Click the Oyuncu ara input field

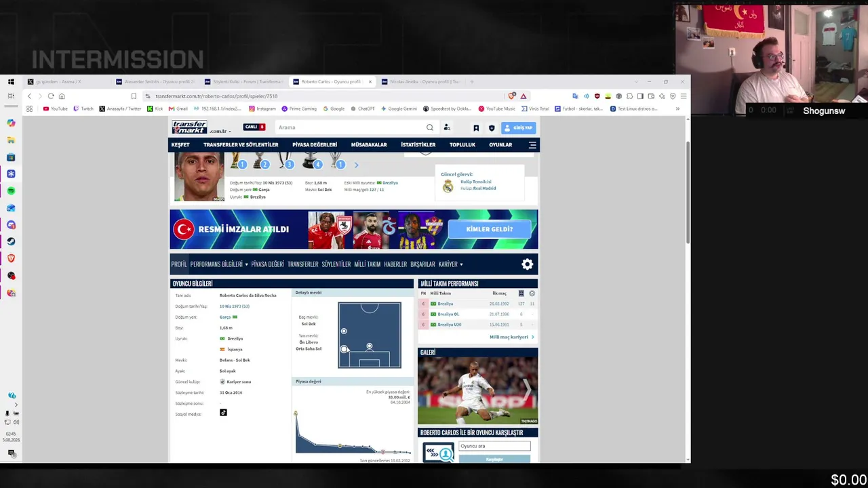click(x=494, y=446)
